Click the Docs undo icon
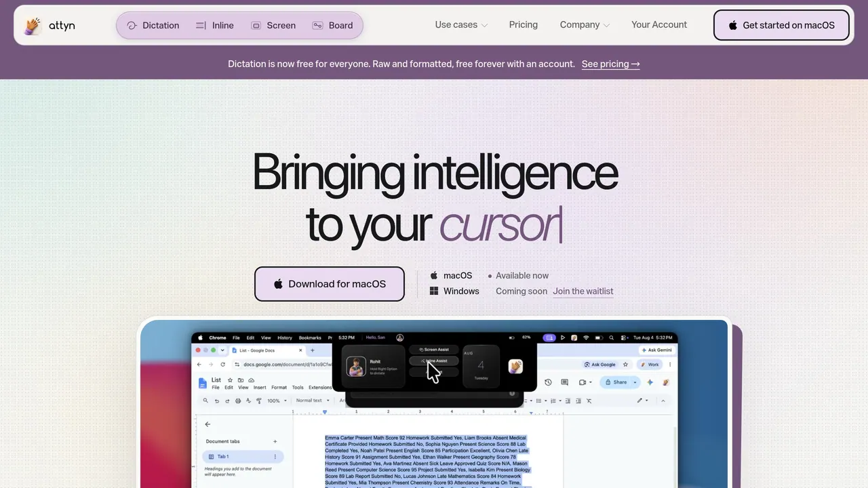Image resolution: width=868 pixels, height=488 pixels. click(x=217, y=401)
